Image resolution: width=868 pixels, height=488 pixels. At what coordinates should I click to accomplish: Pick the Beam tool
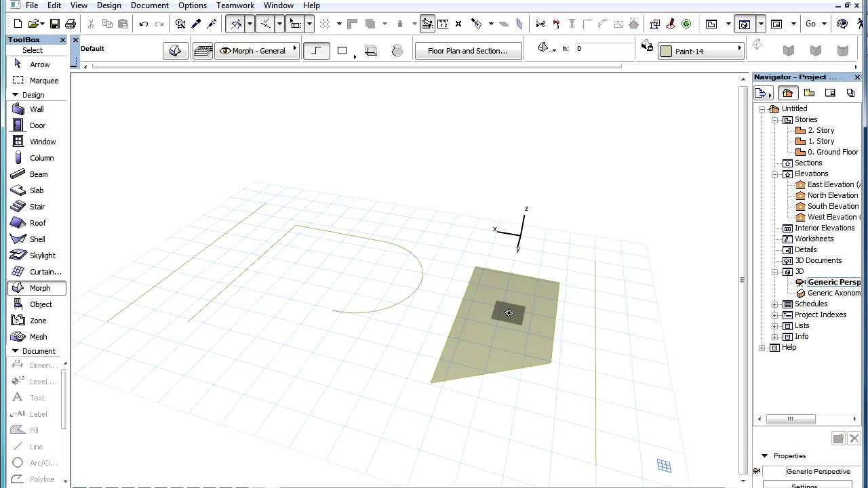[37, 174]
